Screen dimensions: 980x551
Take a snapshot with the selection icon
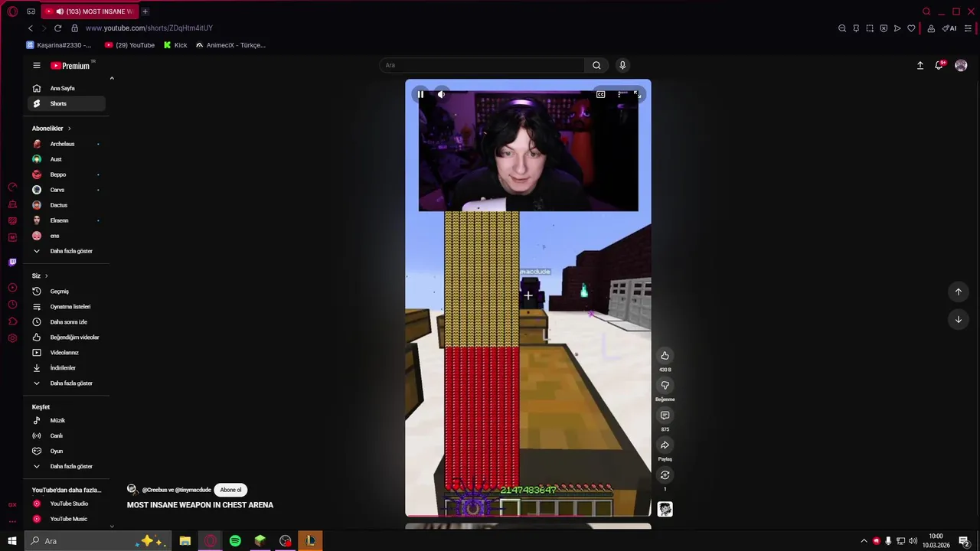tap(870, 28)
